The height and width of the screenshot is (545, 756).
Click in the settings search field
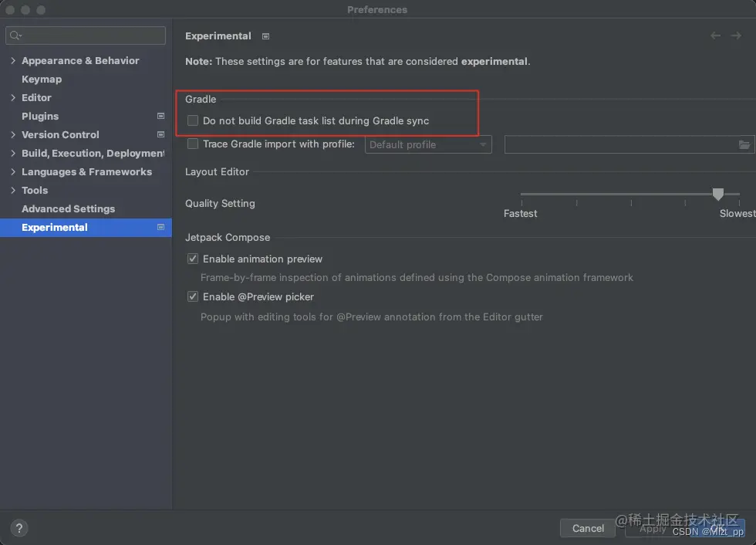click(86, 36)
